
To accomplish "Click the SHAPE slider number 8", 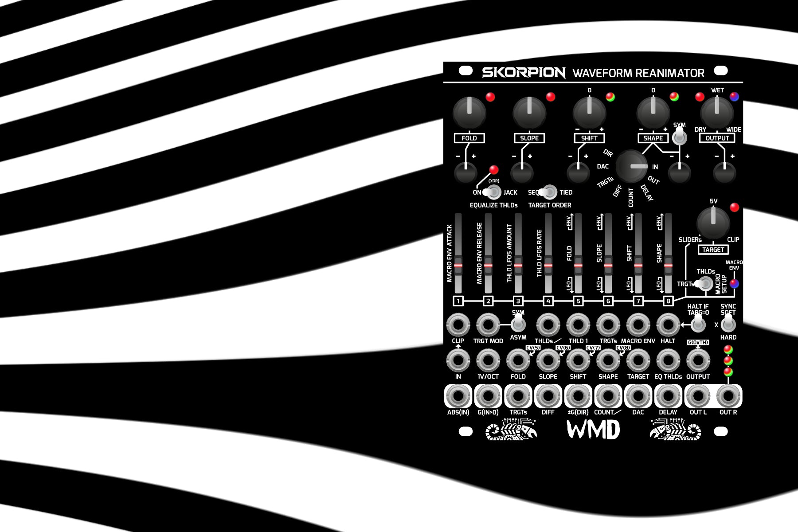I will coord(668,253).
